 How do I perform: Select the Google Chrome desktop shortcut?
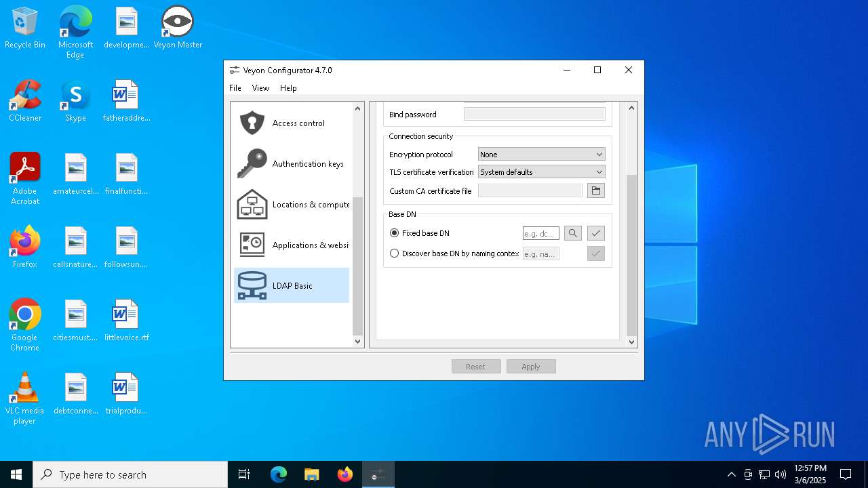(25, 325)
